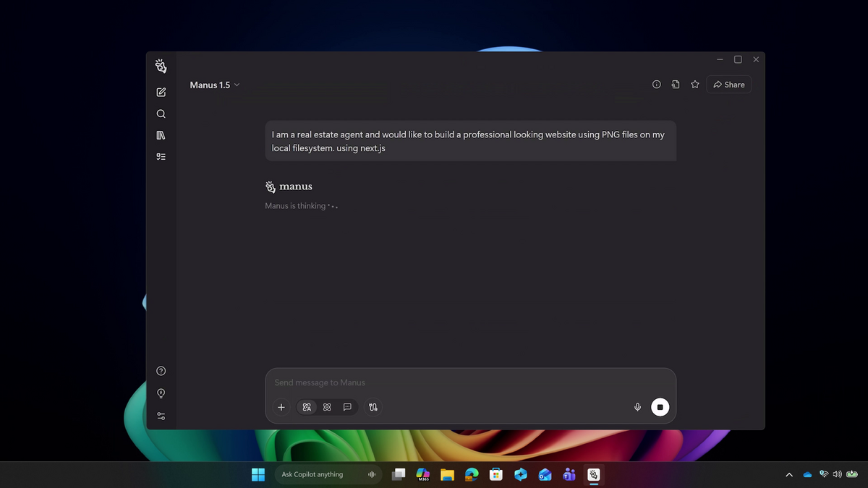This screenshot has width=868, height=488.
Task: Activate voice input microphone icon
Action: (x=637, y=407)
